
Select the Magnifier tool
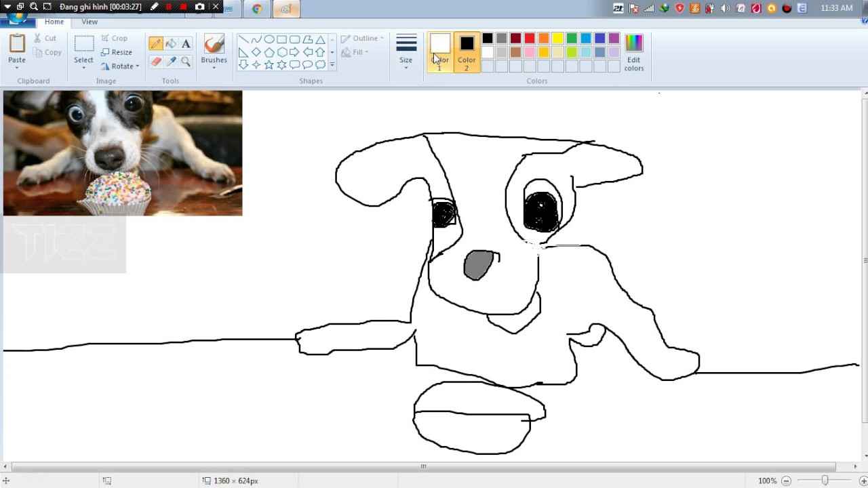(186, 61)
